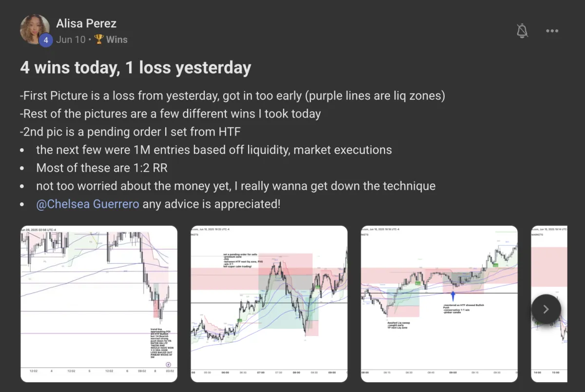This screenshot has height=392, width=585.
Task: Open the pending sell order chart thumbnail
Action: pyautogui.click(x=269, y=304)
